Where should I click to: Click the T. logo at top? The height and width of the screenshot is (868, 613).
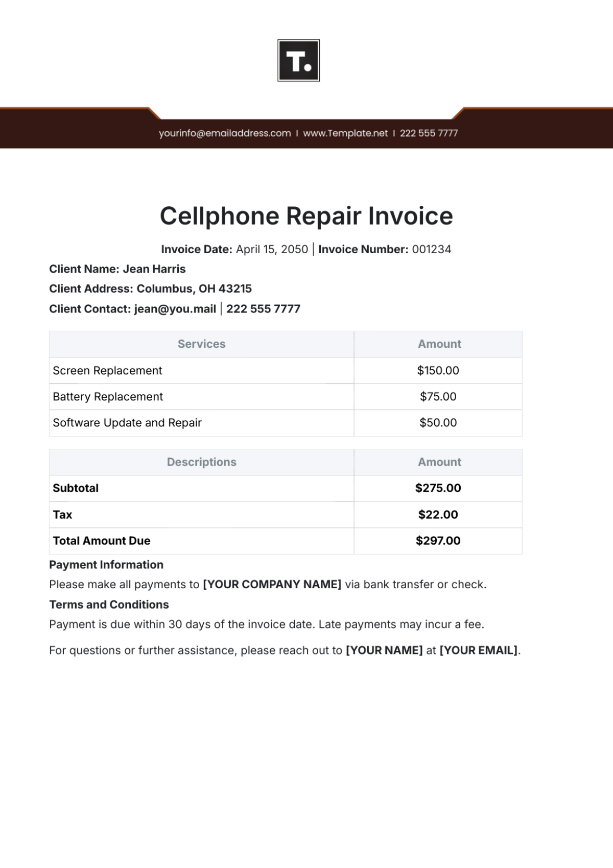pos(298,61)
